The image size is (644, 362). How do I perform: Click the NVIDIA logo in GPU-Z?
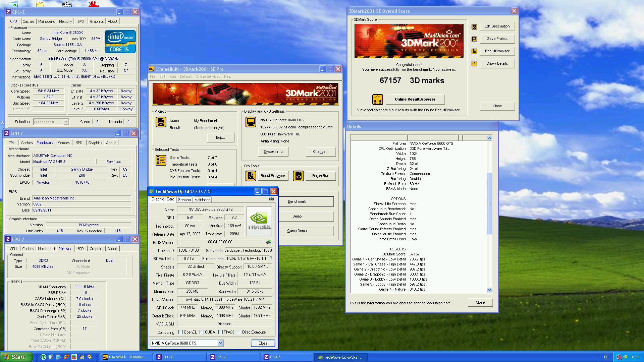[259, 221]
